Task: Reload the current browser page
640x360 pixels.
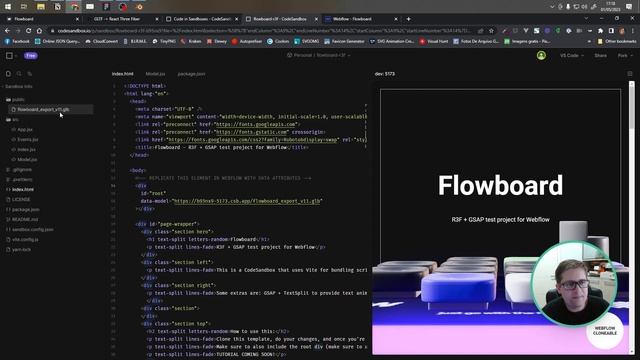Action: tap(29, 31)
